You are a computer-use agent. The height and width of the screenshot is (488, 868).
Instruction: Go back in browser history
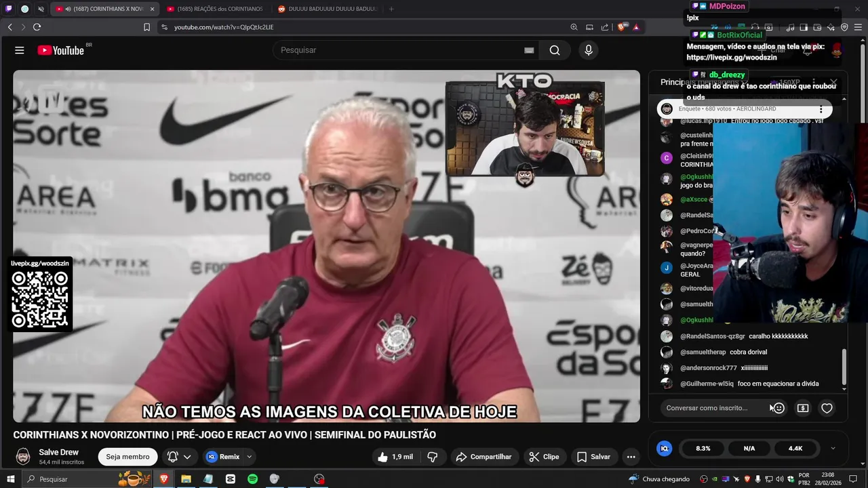10,27
